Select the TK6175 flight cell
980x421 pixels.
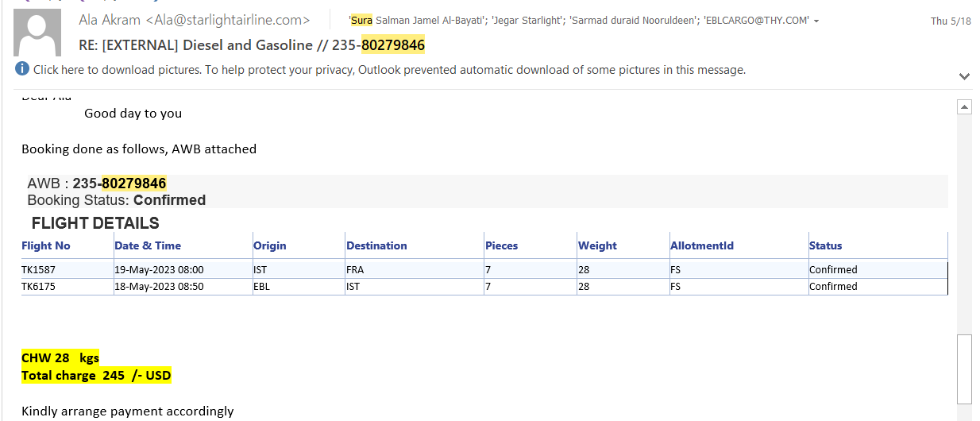(38, 286)
